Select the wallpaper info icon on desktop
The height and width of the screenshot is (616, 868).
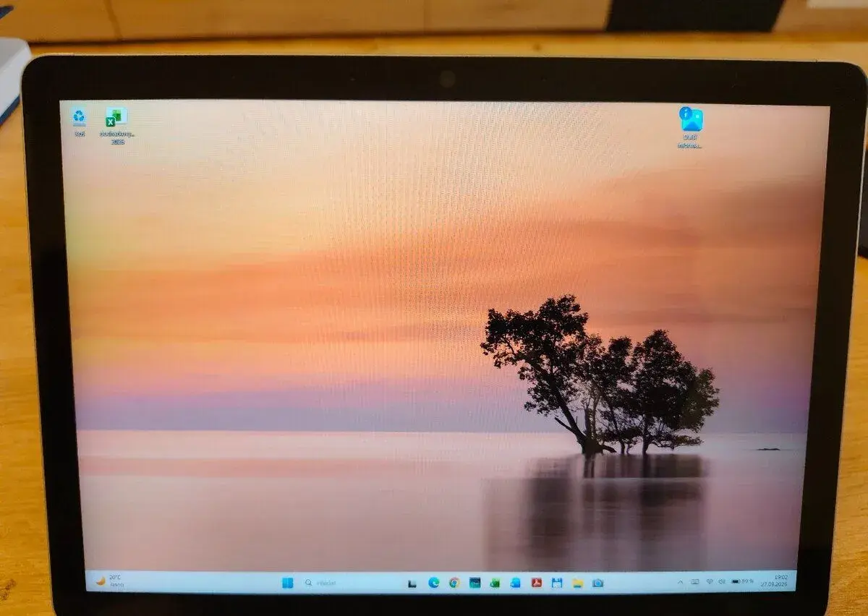point(691,127)
